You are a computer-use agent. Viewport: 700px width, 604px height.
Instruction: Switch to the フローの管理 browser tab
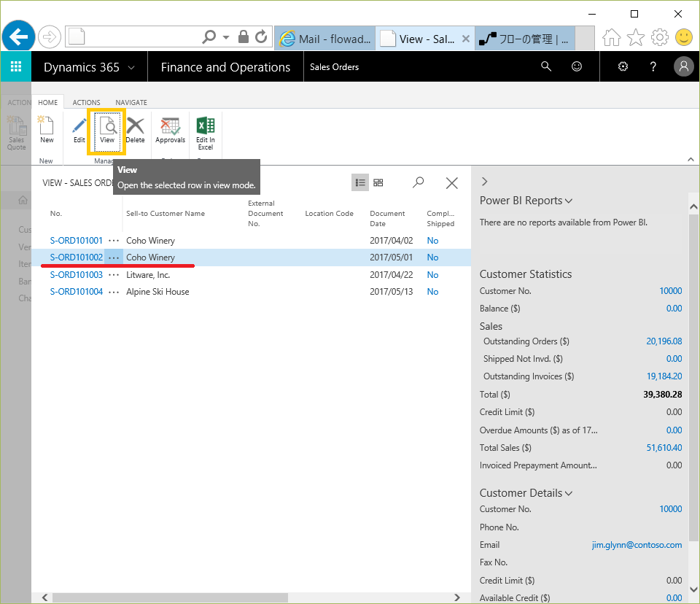coord(524,39)
